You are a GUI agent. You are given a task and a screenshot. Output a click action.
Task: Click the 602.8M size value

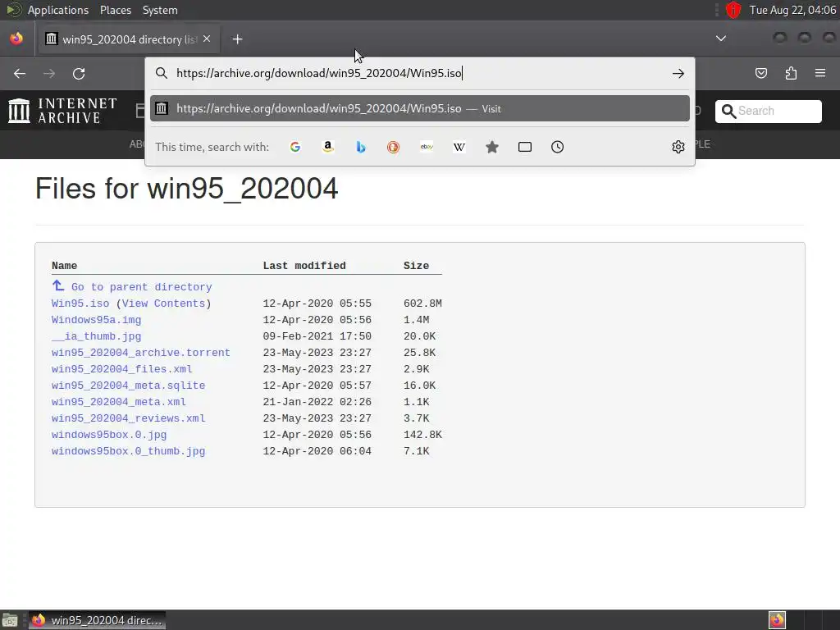[x=422, y=304]
